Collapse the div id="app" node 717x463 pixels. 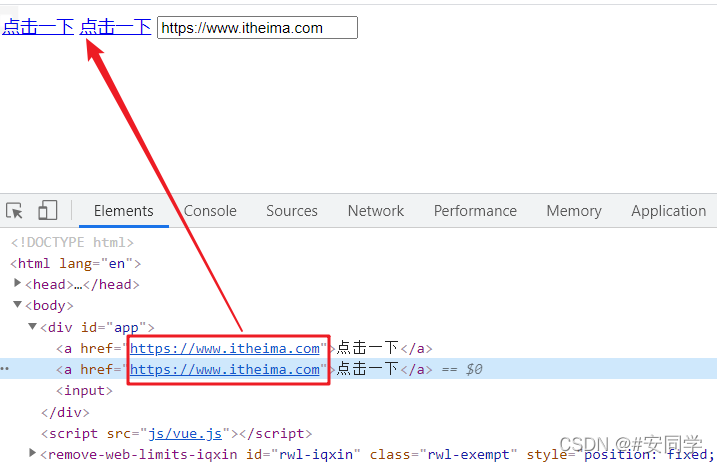[32, 326]
